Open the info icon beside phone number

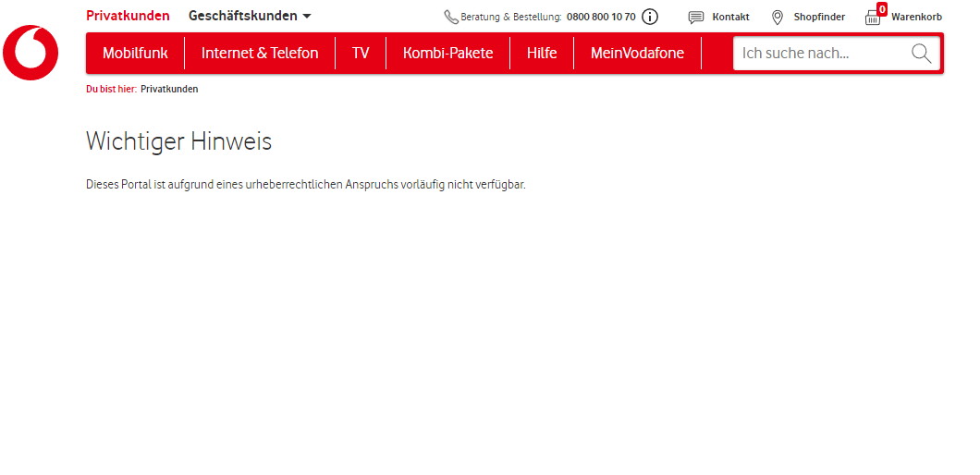click(x=650, y=17)
